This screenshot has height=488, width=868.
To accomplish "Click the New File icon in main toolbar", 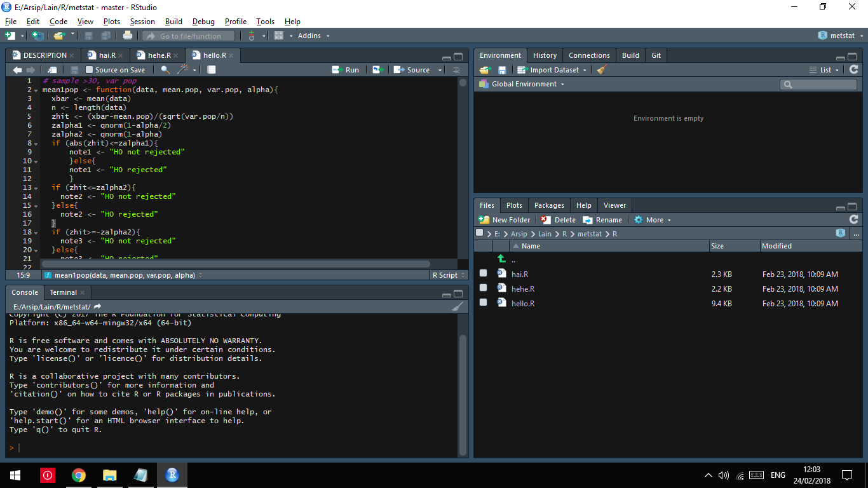I will click(x=10, y=36).
